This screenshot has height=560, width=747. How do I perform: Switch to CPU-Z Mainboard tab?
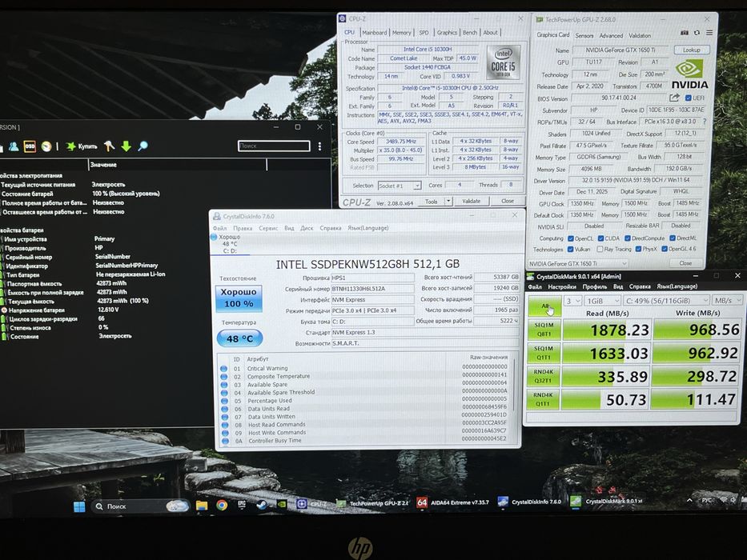click(x=374, y=33)
